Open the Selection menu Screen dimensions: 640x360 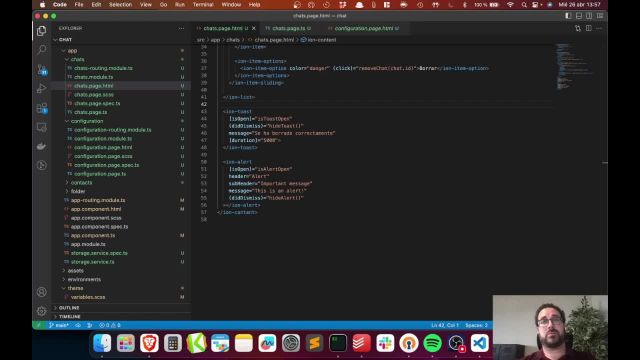tap(120, 4)
